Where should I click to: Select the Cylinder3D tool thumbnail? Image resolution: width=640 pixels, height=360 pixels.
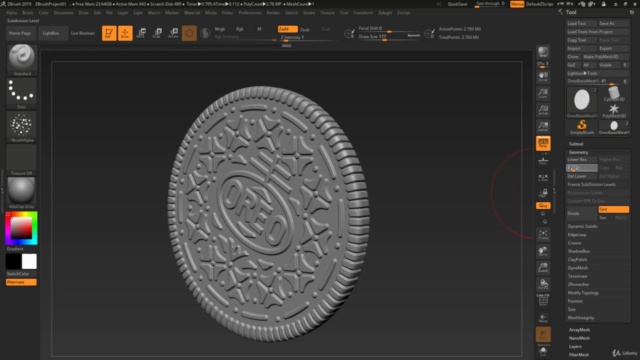coord(613,94)
